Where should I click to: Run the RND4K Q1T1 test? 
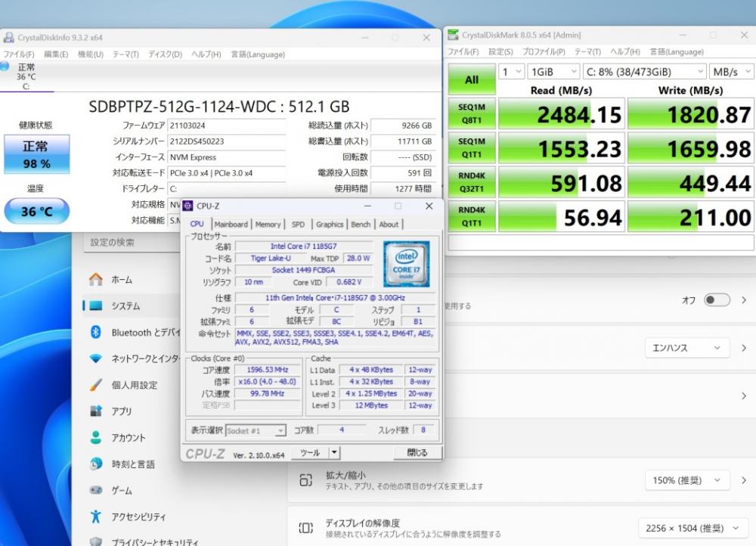(472, 216)
